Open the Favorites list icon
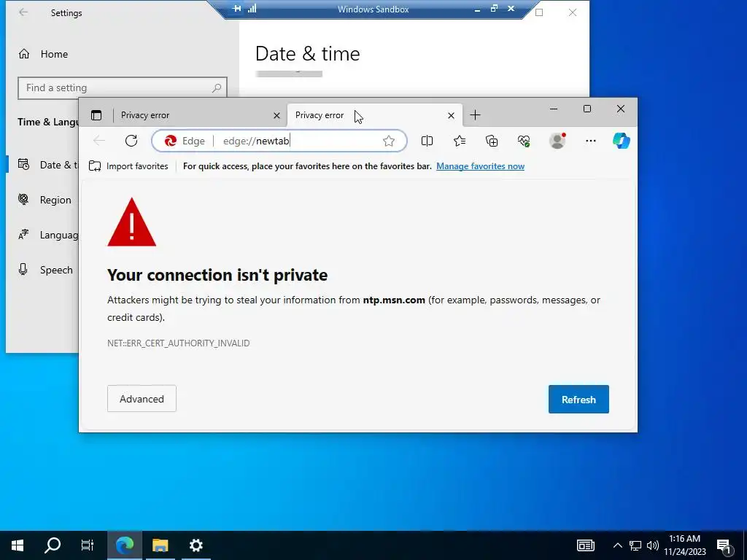This screenshot has width=747, height=560. 460,141
